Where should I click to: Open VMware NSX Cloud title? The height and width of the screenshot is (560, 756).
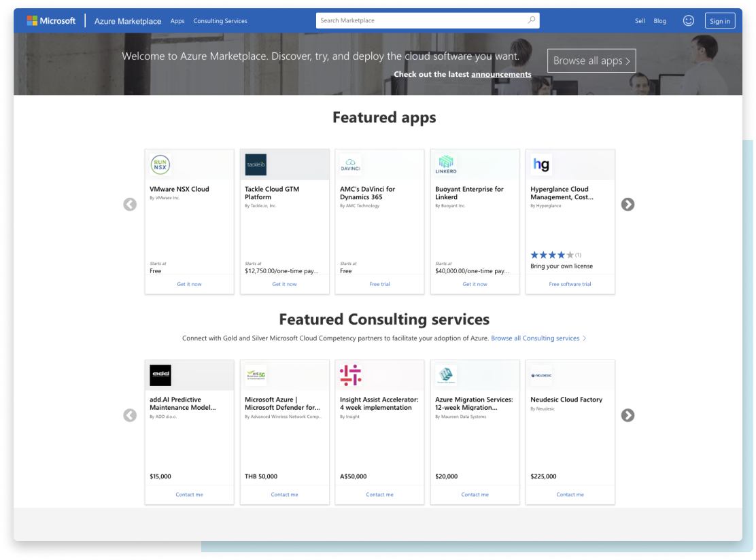click(179, 190)
